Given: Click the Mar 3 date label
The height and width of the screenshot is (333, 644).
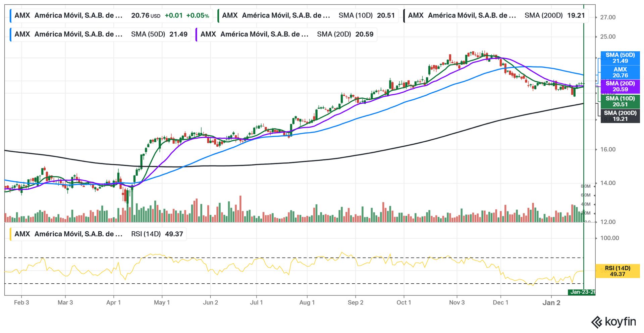Looking at the screenshot, I should [65, 303].
